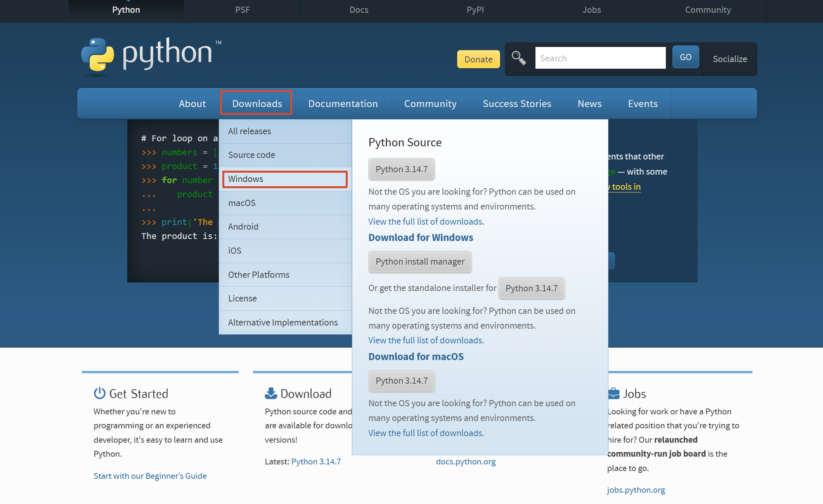The width and height of the screenshot is (823, 504).
Task: Collapse the Downloads menu in main navigation
Action: (x=257, y=103)
